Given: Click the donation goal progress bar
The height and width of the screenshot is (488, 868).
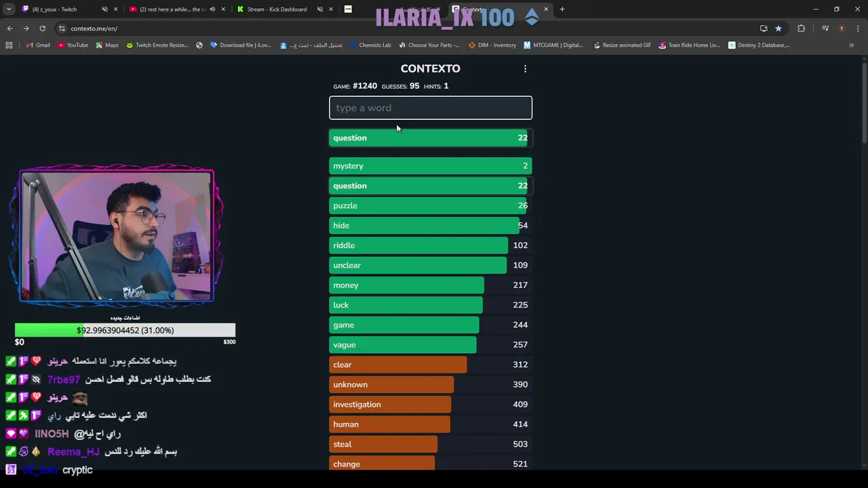Looking at the screenshot, I should tap(125, 330).
